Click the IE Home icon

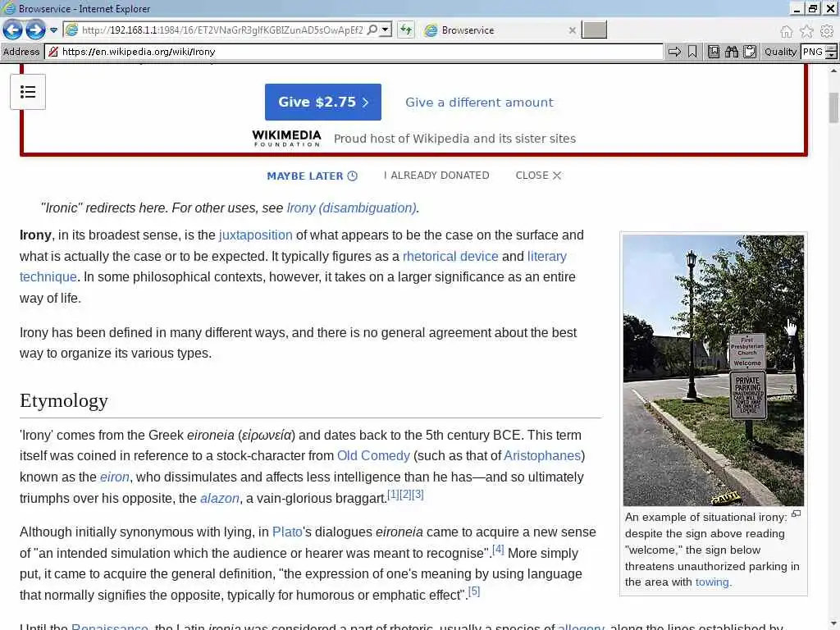(x=786, y=32)
